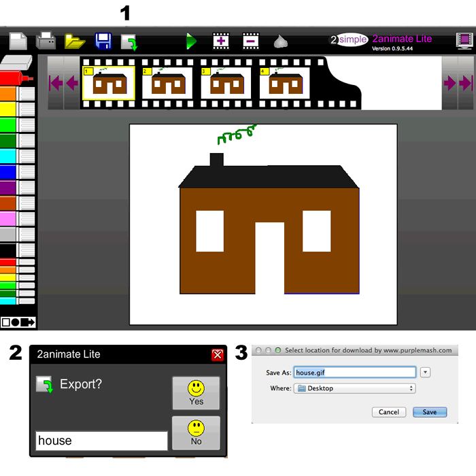This screenshot has width=476, height=476.
Task: Select the thin yellow pen
Action: pyautogui.click(x=17, y=277)
